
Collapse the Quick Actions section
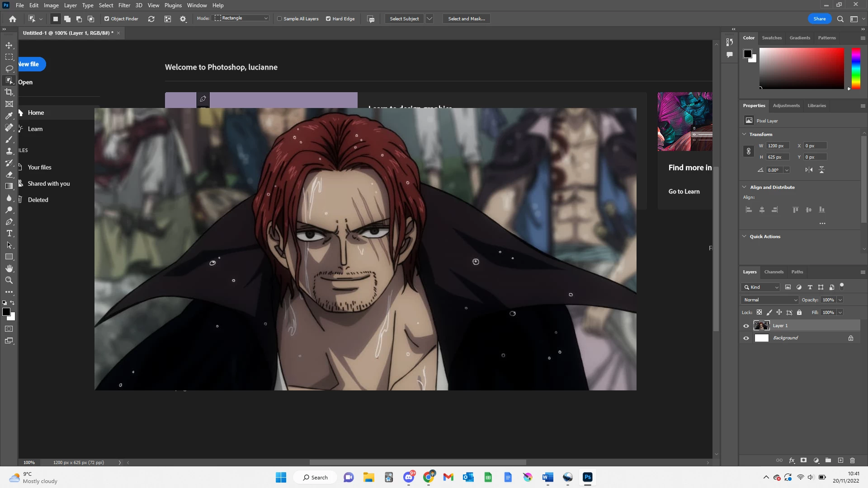(x=745, y=236)
